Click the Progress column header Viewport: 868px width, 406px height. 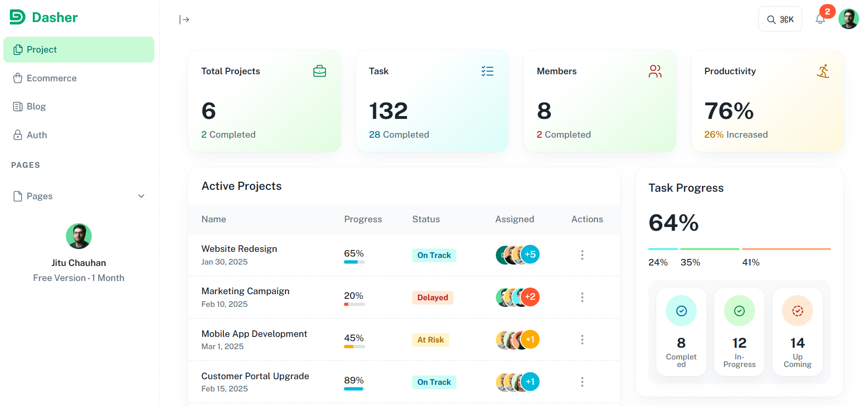coord(363,219)
